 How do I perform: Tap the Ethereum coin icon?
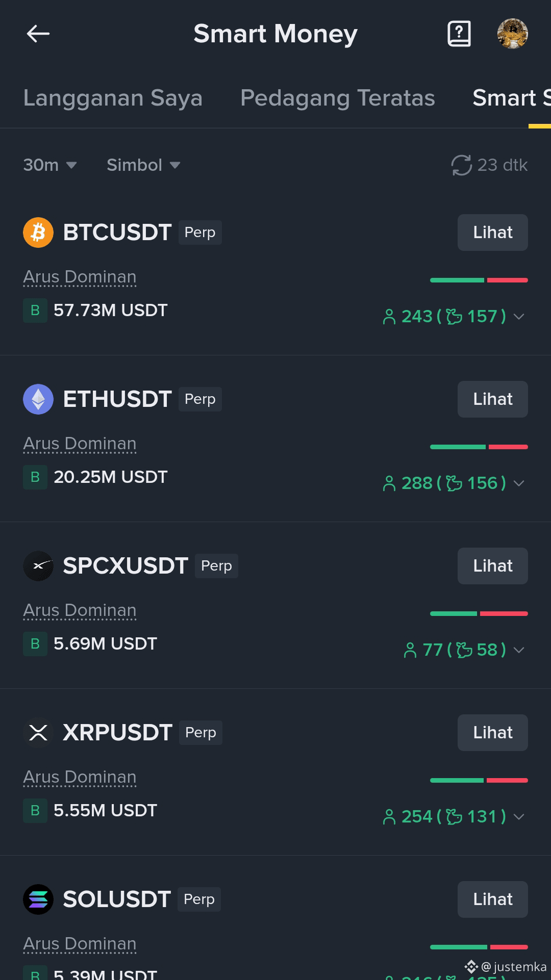pos(38,399)
